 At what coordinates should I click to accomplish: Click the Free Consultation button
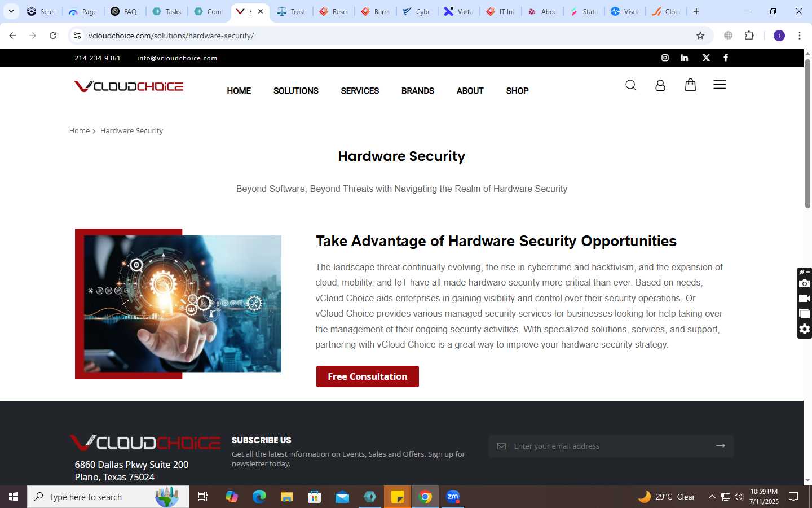[368, 376]
